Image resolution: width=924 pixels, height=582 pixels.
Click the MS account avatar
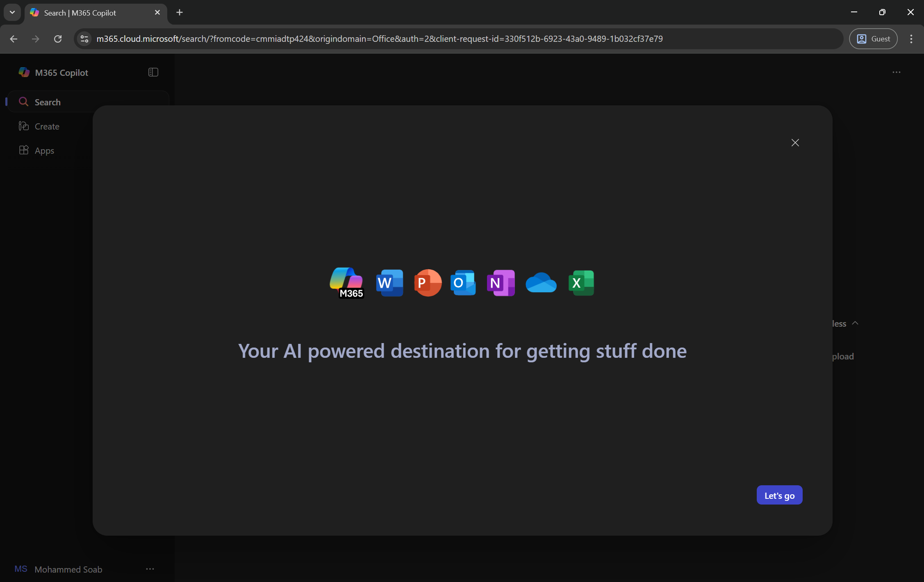pyautogui.click(x=21, y=569)
